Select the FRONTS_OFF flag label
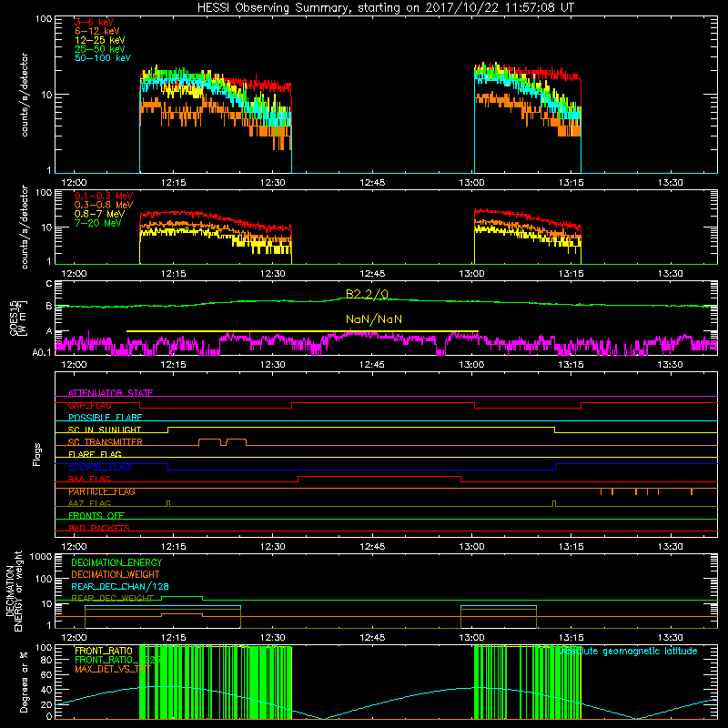Screen dimensions: 728x728 tap(96, 516)
